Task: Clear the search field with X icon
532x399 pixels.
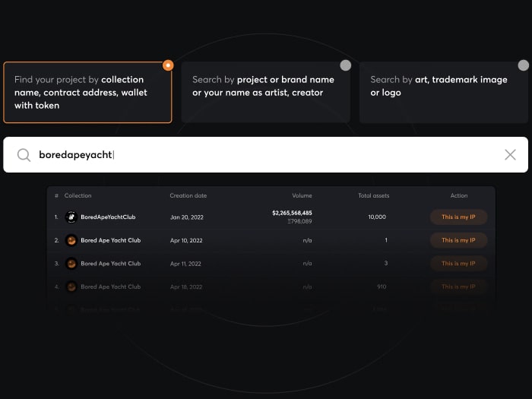Action: point(510,155)
